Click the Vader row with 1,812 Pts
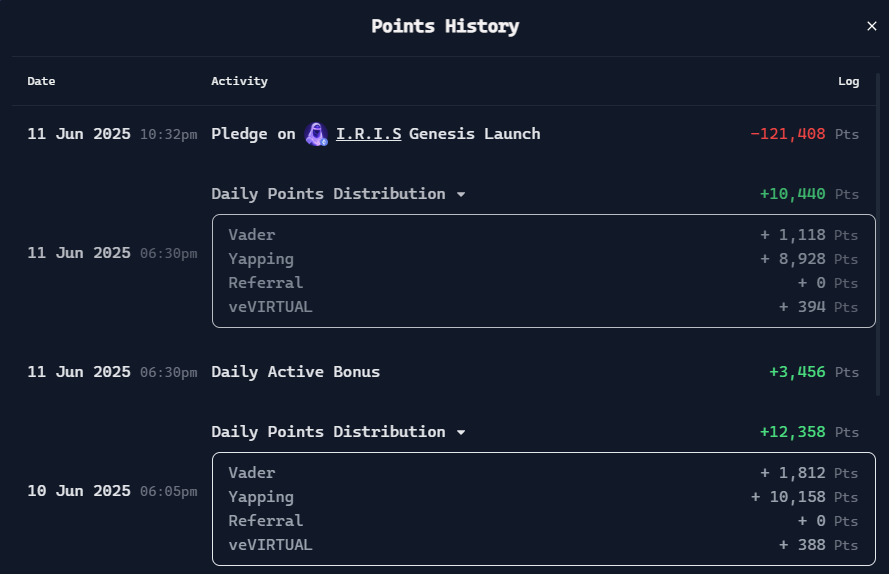The width and height of the screenshot is (889, 574). [x=543, y=473]
